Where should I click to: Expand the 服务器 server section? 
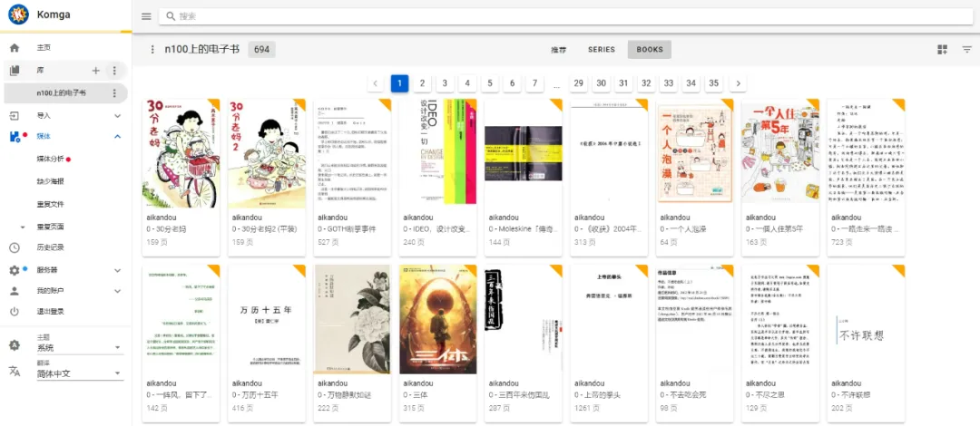[x=117, y=270]
